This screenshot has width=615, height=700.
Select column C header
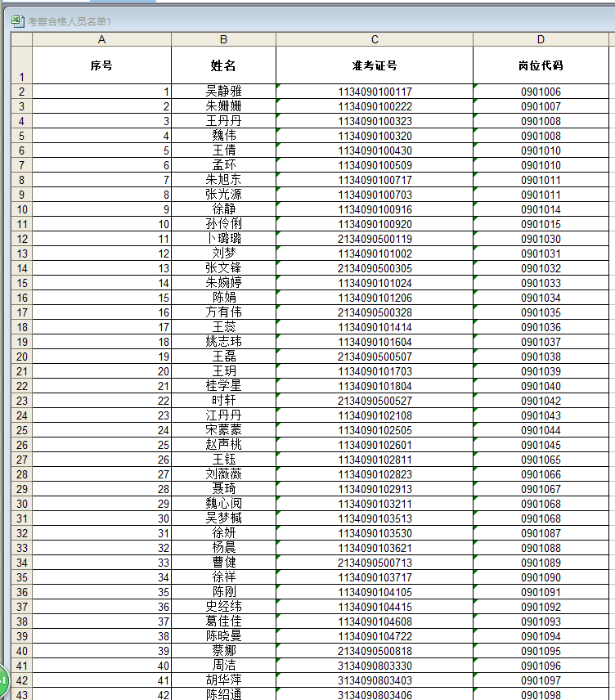tap(375, 39)
